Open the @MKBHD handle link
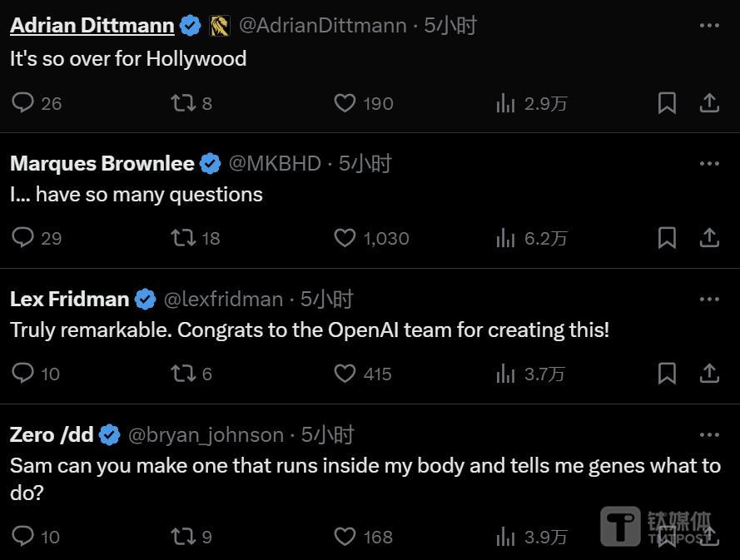The width and height of the screenshot is (740, 560). [x=275, y=164]
